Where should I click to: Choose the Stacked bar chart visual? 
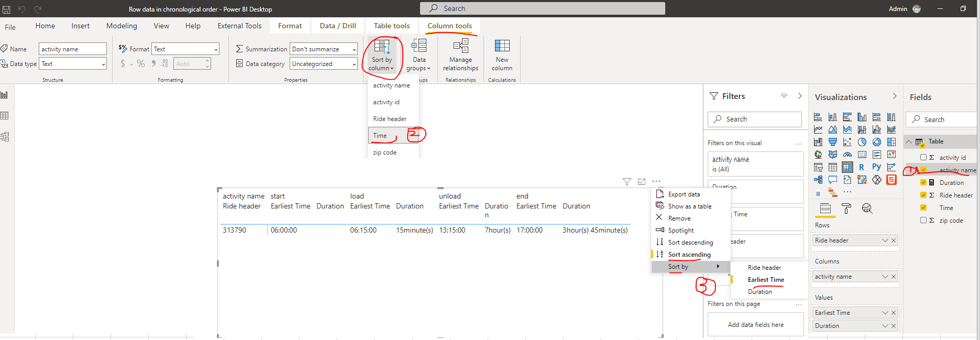click(818, 117)
